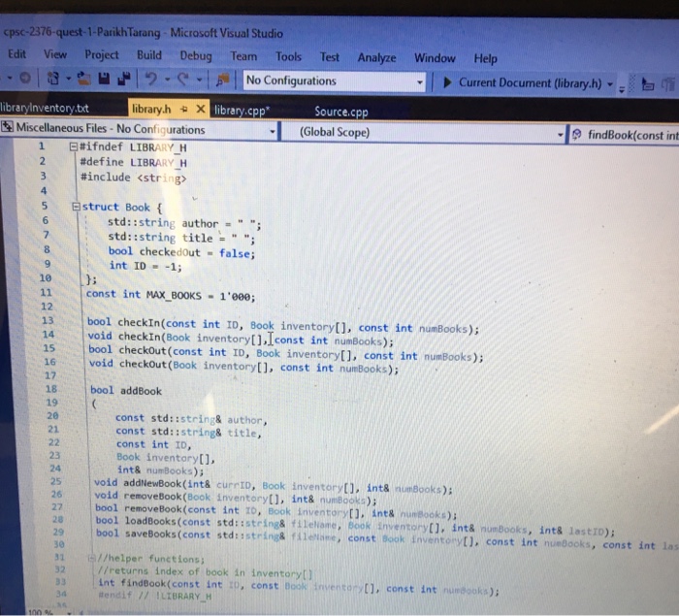Click 'findBook' function name on line 33
679x616 pixels.
(x=144, y=583)
